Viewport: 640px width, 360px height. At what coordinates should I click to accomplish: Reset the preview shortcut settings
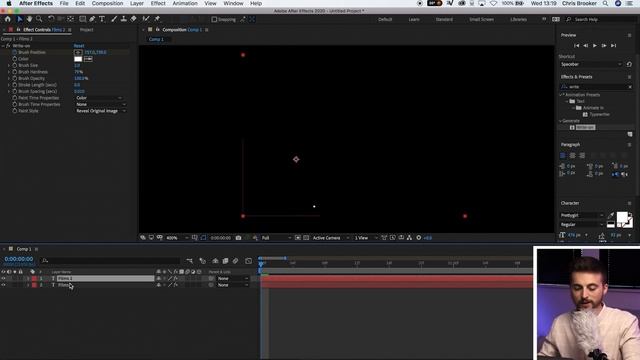click(629, 64)
